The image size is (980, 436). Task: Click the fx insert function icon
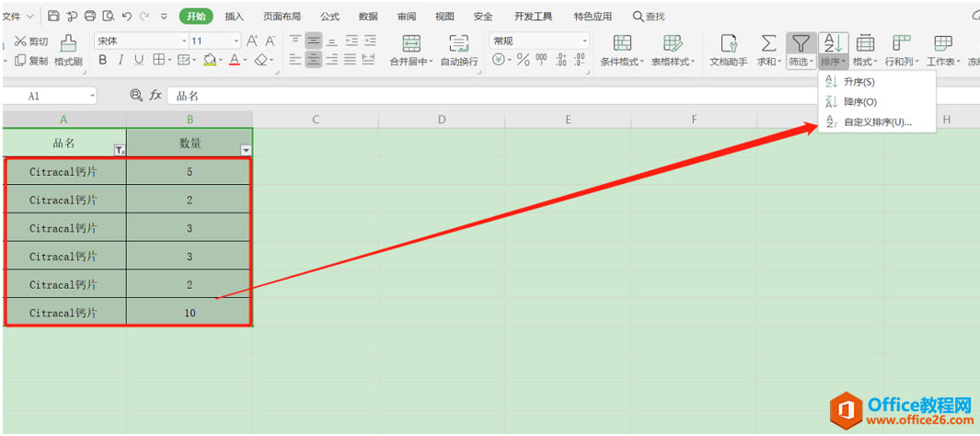pyautogui.click(x=155, y=96)
